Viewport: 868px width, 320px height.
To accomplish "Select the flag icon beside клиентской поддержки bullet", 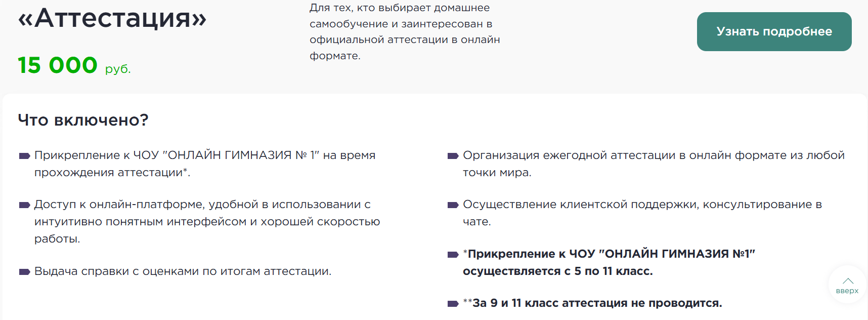I will [x=453, y=205].
